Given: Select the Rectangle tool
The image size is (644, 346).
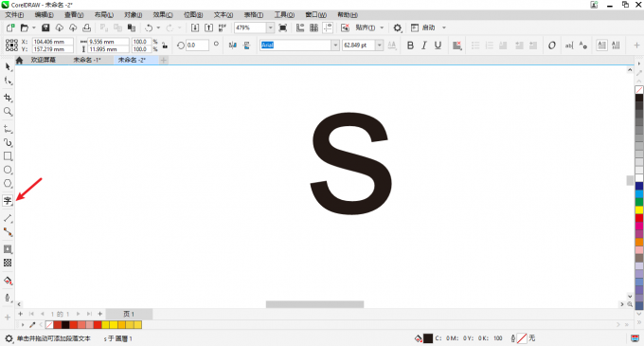Looking at the screenshot, I should point(8,156).
